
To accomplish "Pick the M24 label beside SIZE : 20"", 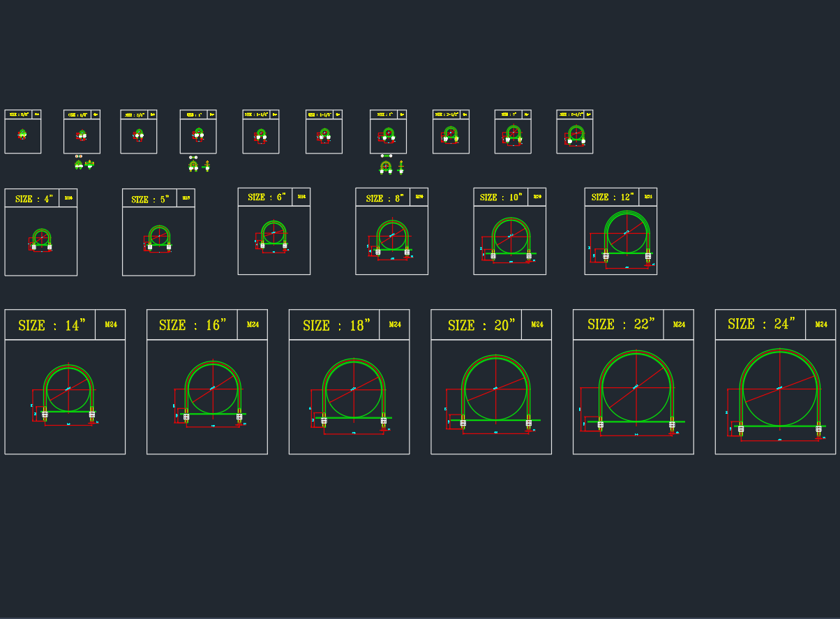I will 537,325.
